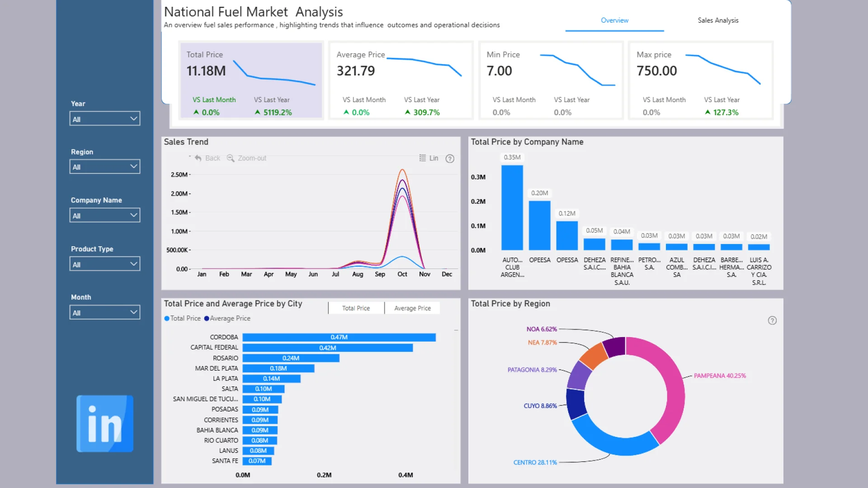Image resolution: width=868 pixels, height=488 pixels.
Task: Click the Lin scale list icon
Action: (x=422, y=158)
